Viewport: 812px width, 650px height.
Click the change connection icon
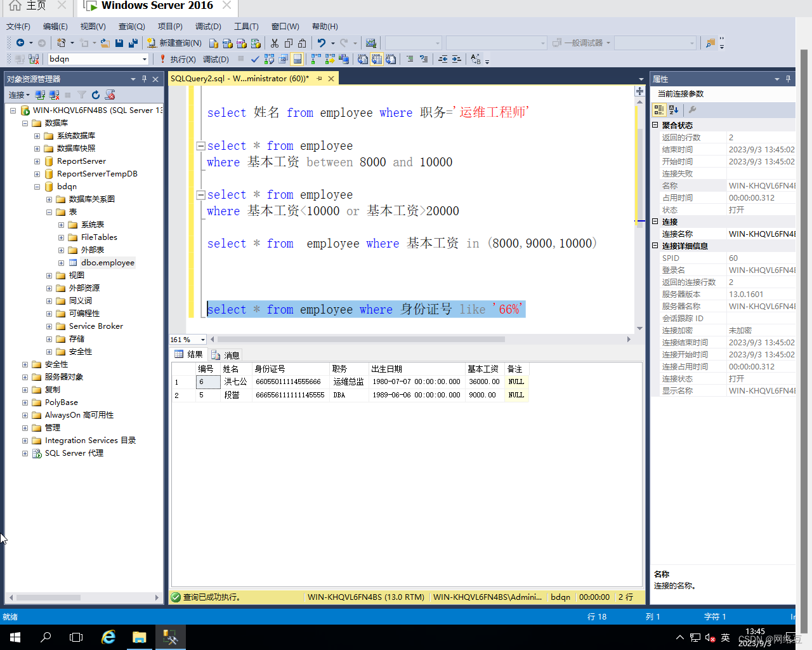(34, 59)
